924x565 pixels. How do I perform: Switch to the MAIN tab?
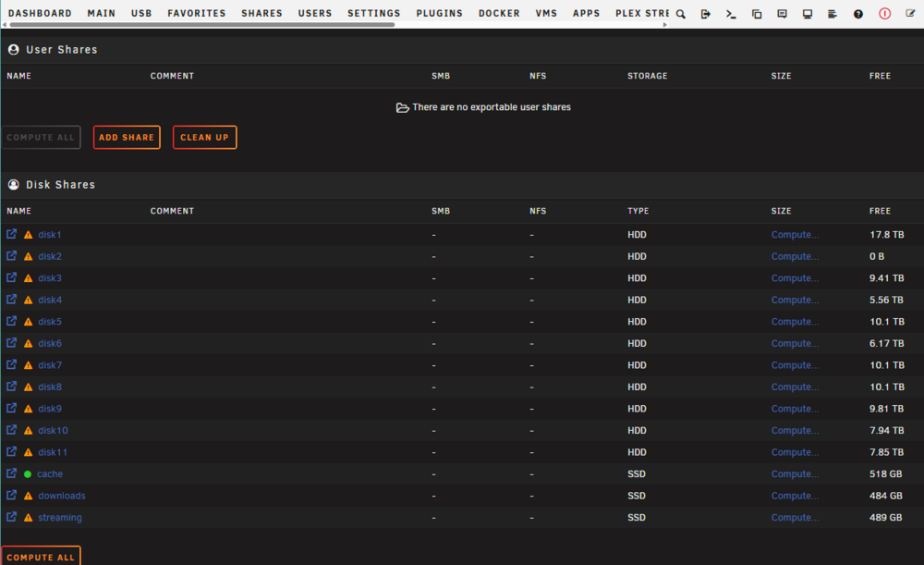pos(102,13)
